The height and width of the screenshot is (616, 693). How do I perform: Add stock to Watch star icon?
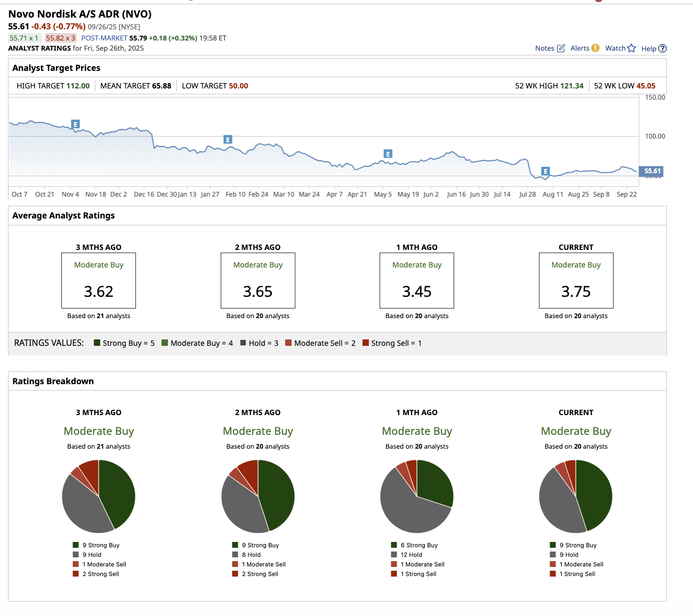click(632, 48)
